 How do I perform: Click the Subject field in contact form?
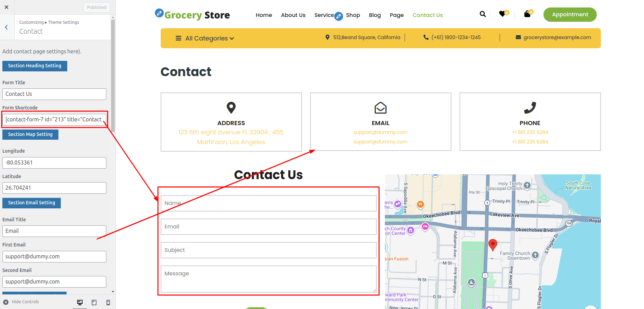click(x=268, y=250)
